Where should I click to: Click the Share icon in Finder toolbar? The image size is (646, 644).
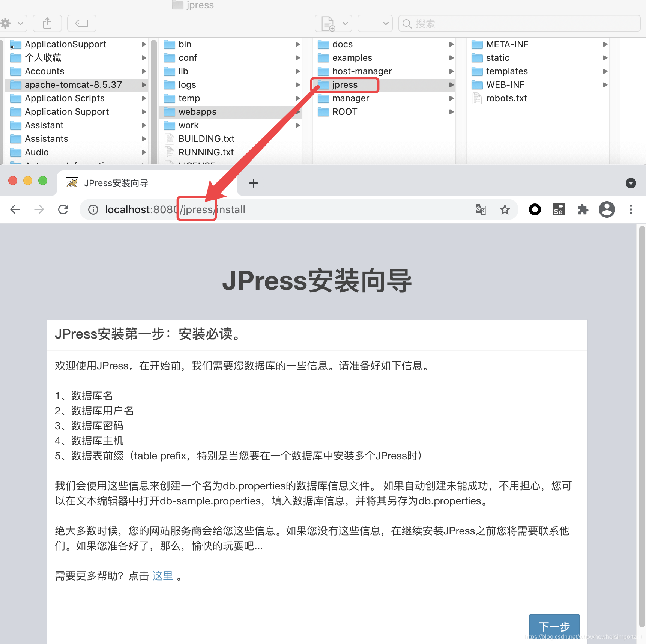47,23
